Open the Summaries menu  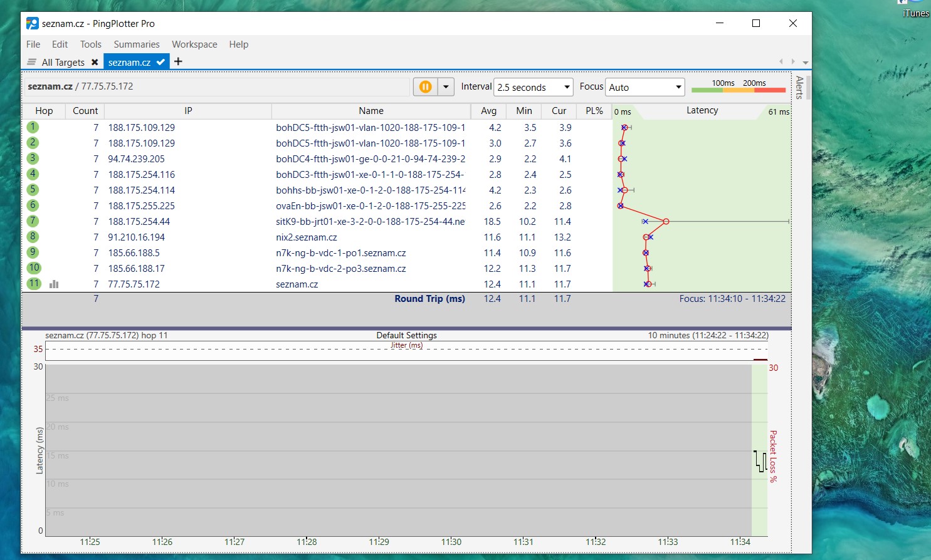click(136, 44)
